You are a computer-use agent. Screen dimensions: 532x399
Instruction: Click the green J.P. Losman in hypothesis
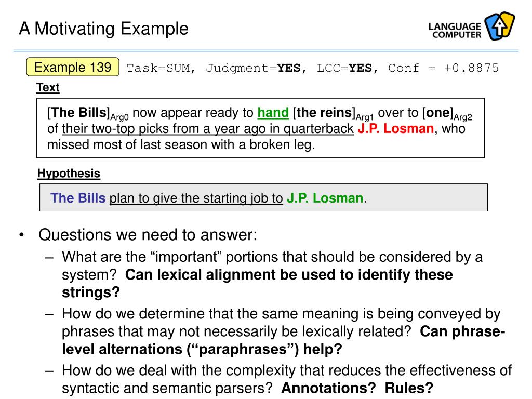click(x=325, y=198)
